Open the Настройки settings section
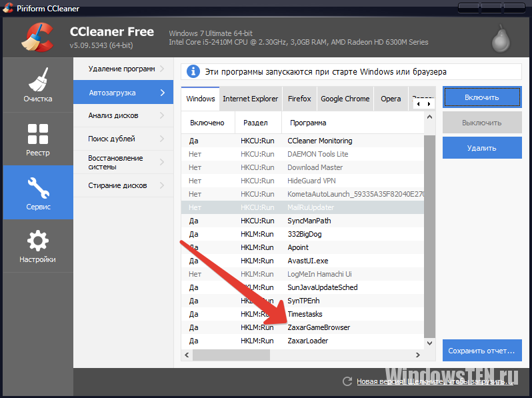 (38, 245)
